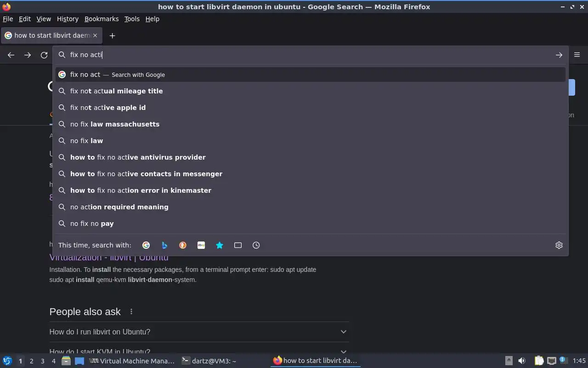Switch to Virtual Machine Manager in taskbar
The image size is (588, 368).
[x=132, y=361]
